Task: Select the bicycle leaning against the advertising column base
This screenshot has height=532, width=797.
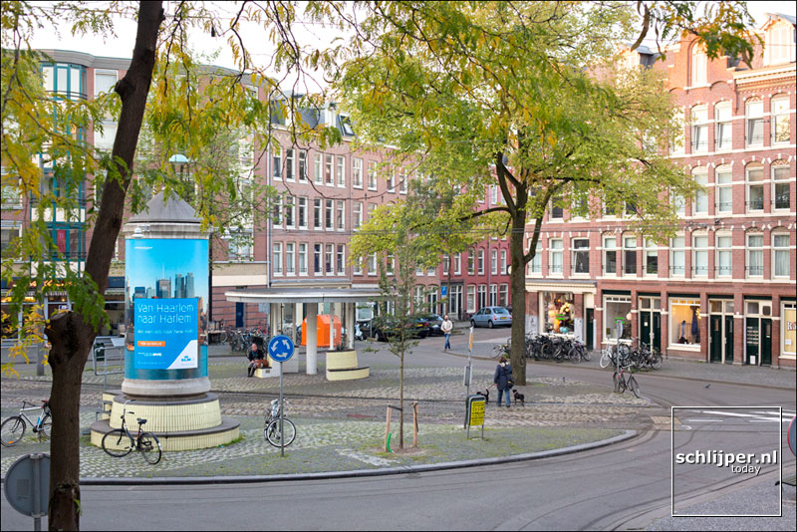Action: 132,437
